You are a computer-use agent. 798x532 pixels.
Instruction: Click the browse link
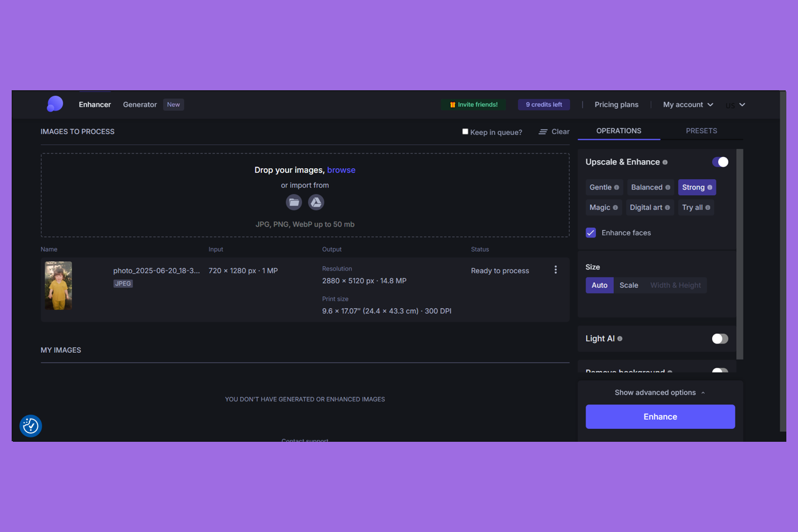tap(341, 170)
